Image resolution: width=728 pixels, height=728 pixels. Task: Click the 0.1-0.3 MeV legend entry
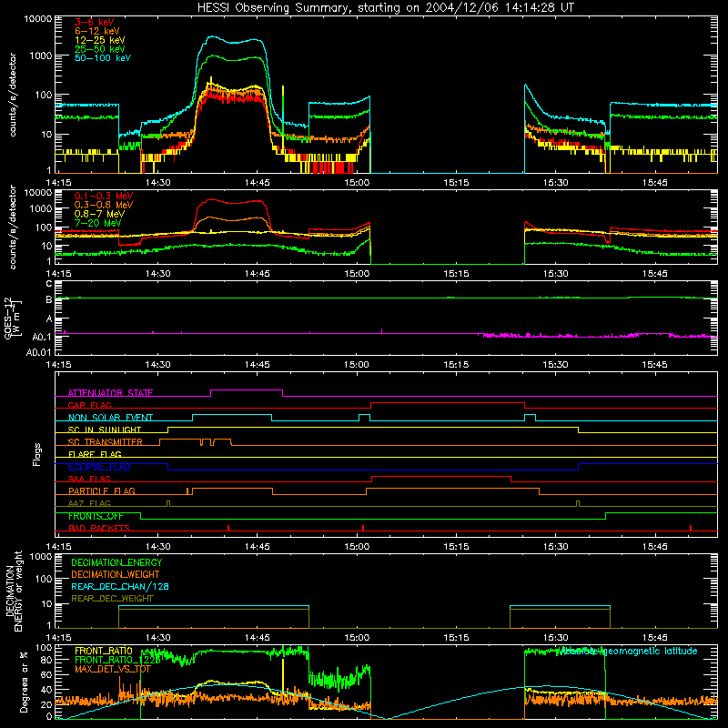(x=104, y=196)
